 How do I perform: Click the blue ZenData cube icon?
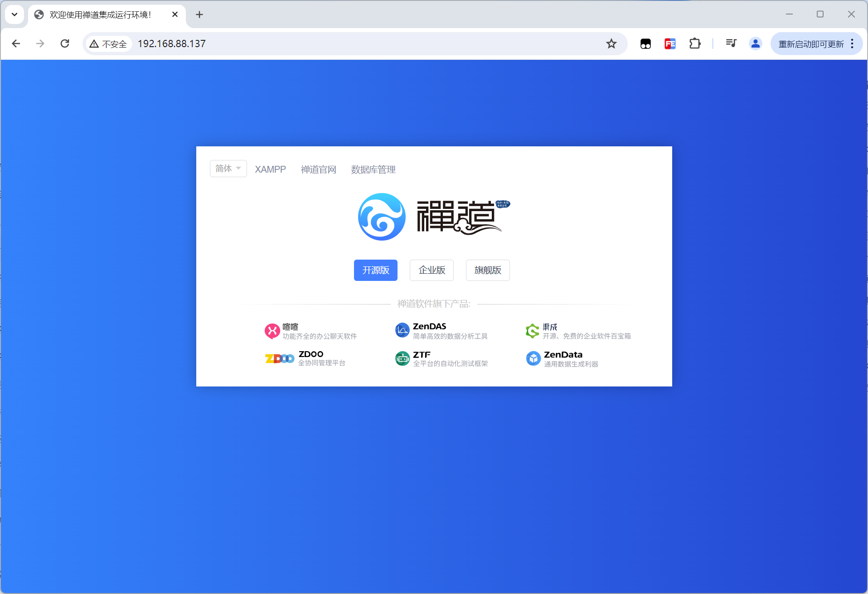tap(533, 358)
